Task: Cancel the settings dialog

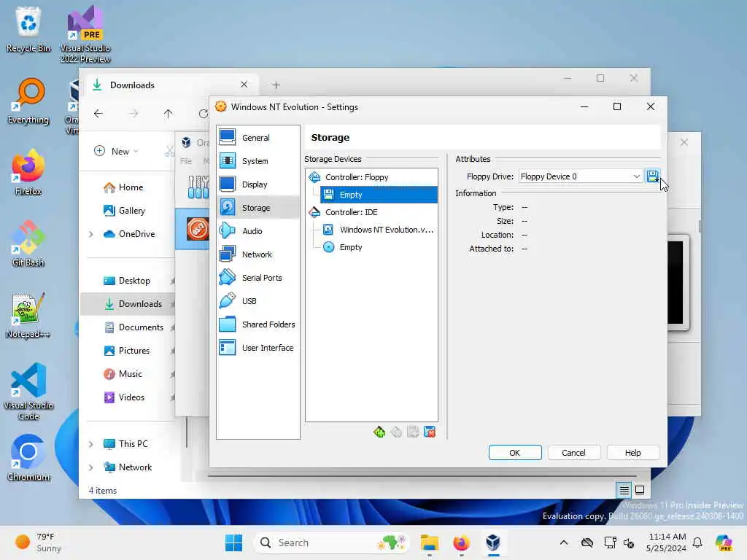Action: tap(573, 453)
